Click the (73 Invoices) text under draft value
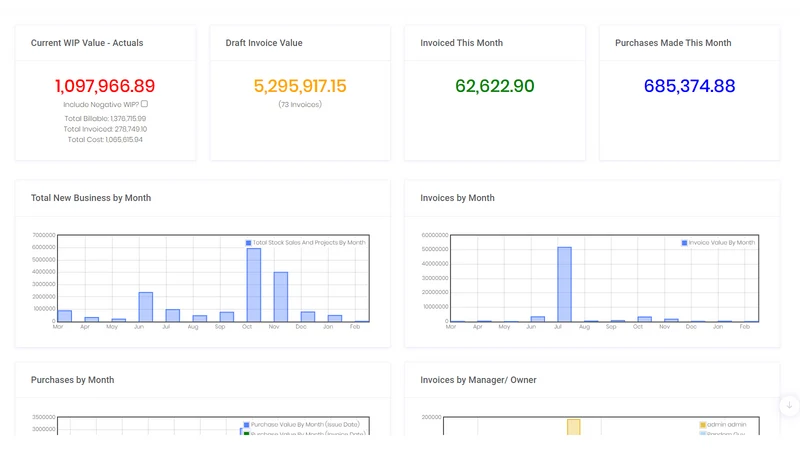Image resolution: width=800 pixels, height=450 pixels. 300,104
